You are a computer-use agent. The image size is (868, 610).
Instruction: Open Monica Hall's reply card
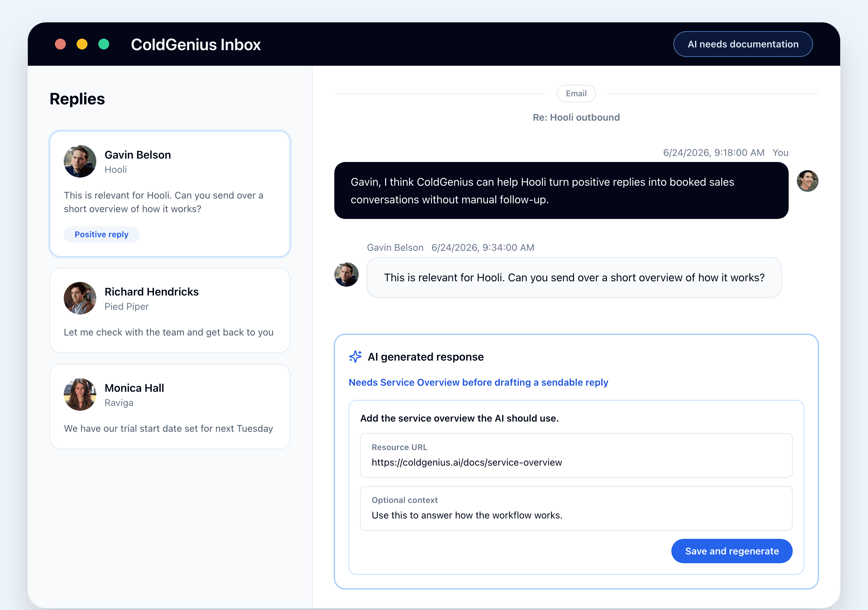coord(170,407)
